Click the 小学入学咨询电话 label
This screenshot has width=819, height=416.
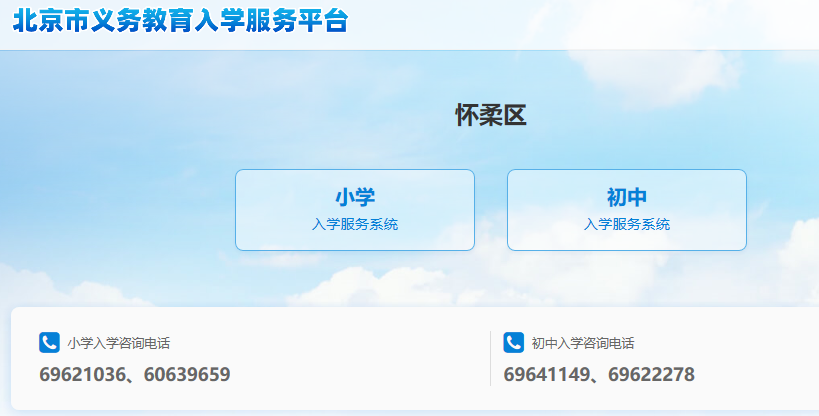pos(119,343)
